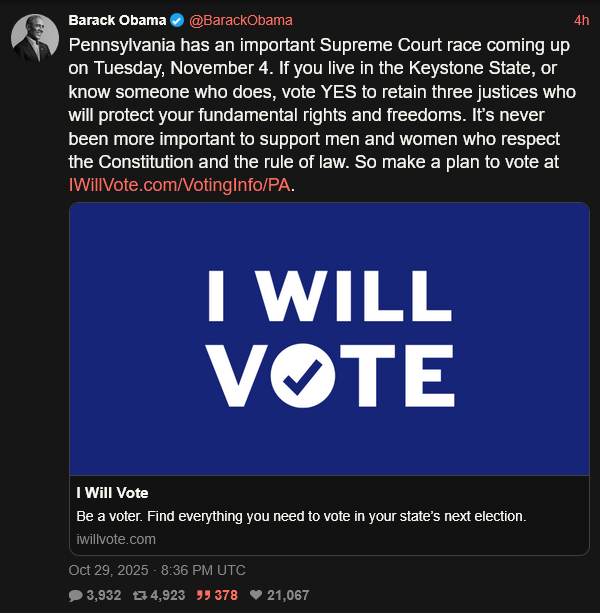This screenshot has height=613, width=600.
Task: Click the tweet text about Pennsylvania
Action: pyautogui.click(x=320, y=105)
